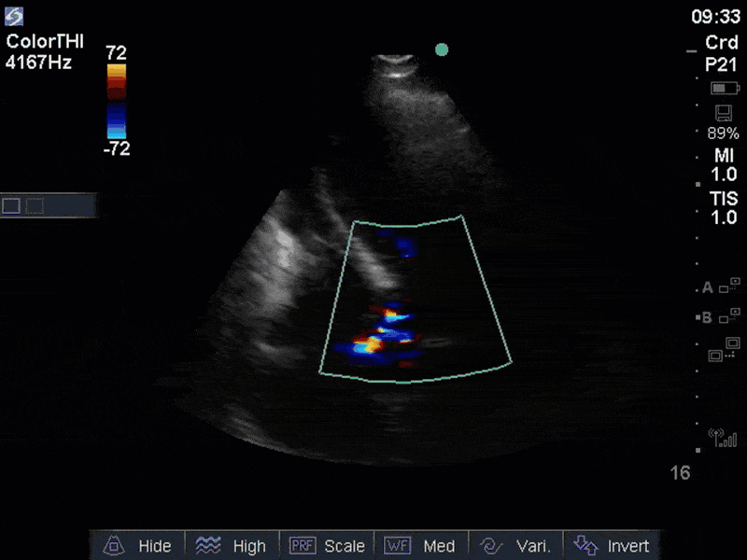Click the -72 lower velocity value
747x560 pixels.
coord(116,149)
